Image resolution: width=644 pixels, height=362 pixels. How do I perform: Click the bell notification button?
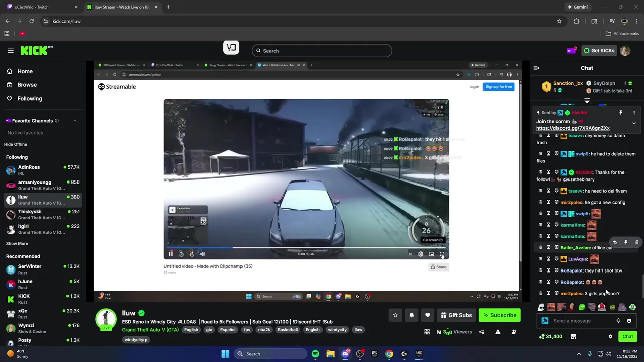point(412,315)
